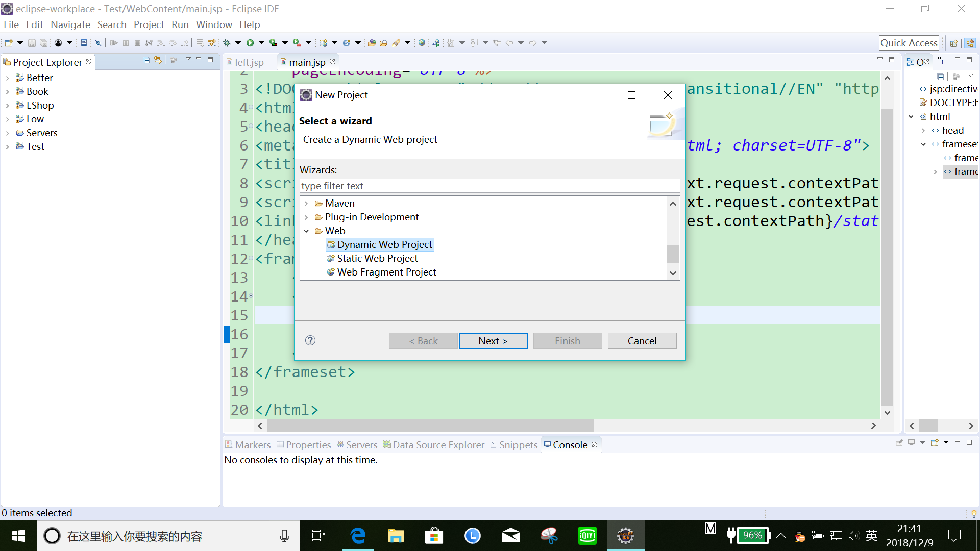
Task: Click Cancel in New Project dialog
Action: [x=642, y=341]
